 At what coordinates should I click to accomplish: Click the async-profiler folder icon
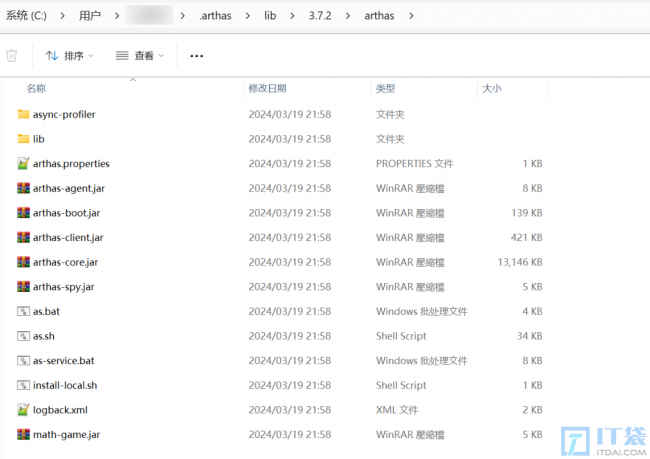(x=23, y=114)
